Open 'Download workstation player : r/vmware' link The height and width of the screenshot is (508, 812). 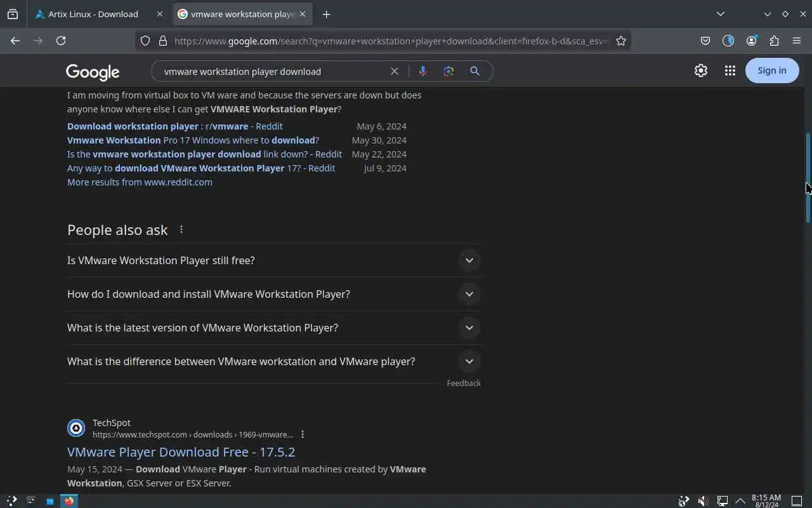point(175,126)
